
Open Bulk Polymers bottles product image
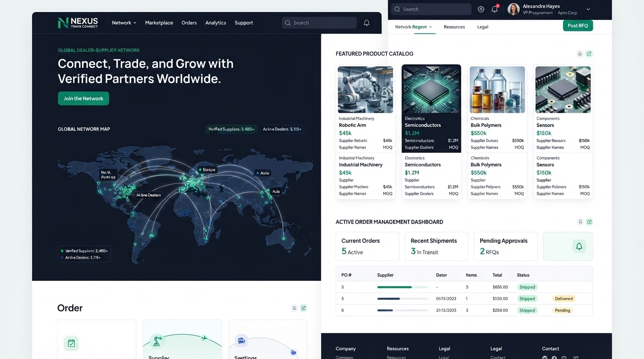tap(497, 89)
